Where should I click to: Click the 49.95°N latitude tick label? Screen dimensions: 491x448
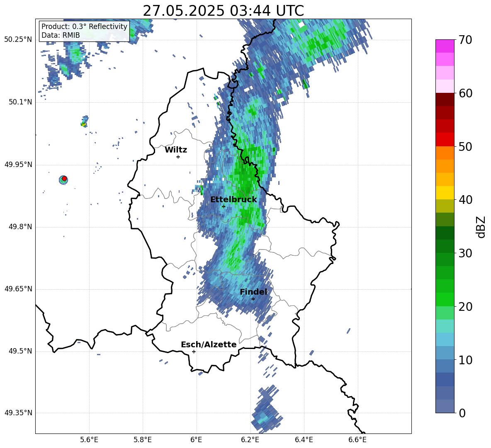coord(18,165)
